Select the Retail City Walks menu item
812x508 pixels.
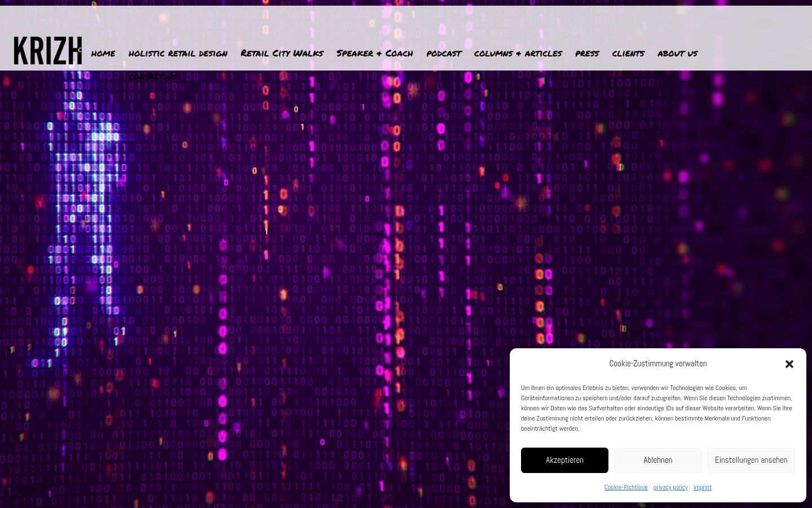point(282,53)
